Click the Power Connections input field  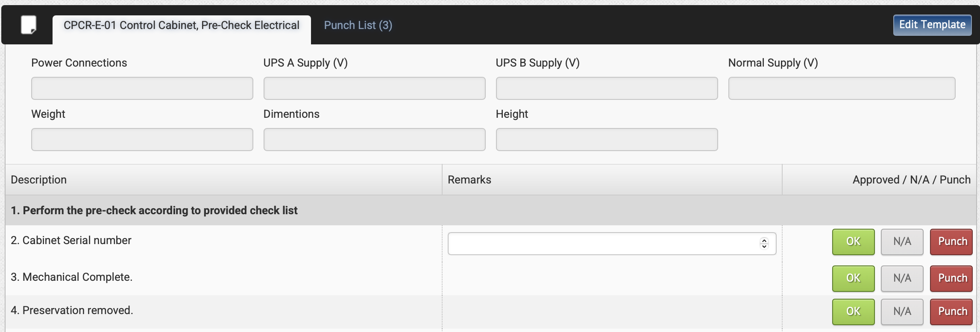pyautogui.click(x=142, y=88)
